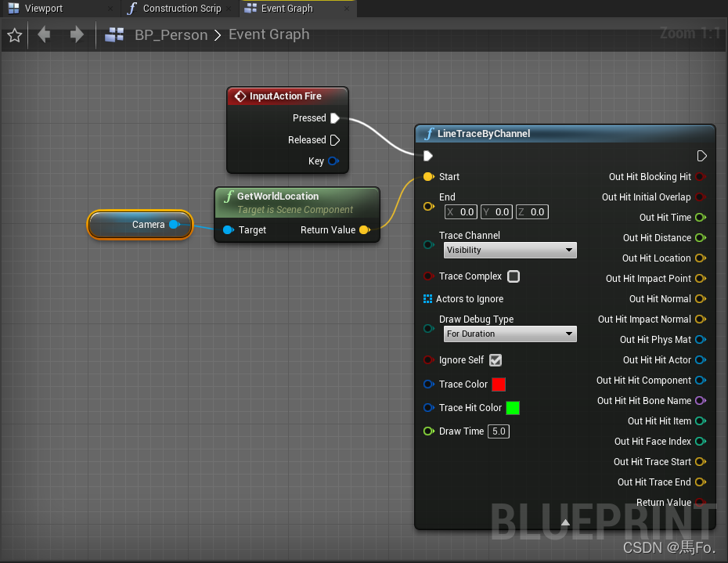Click the Return Value pin on GetWorldLocation
Screen dimensions: 728x563
[x=365, y=229]
